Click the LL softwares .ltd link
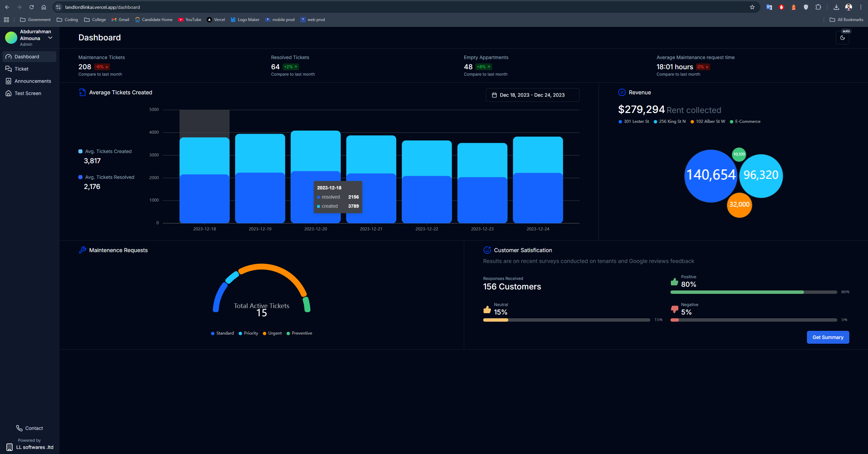The width and height of the screenshot is (868, 454). (34, 447)
